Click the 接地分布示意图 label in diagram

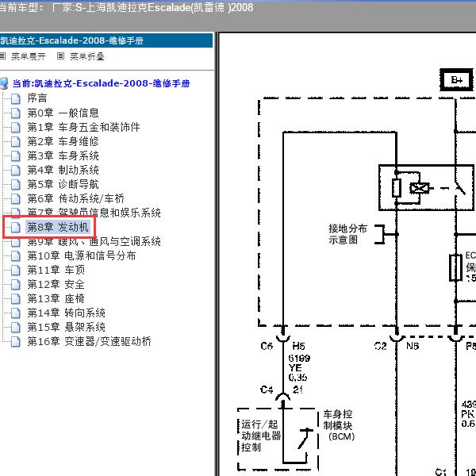(x=347, y=234)
